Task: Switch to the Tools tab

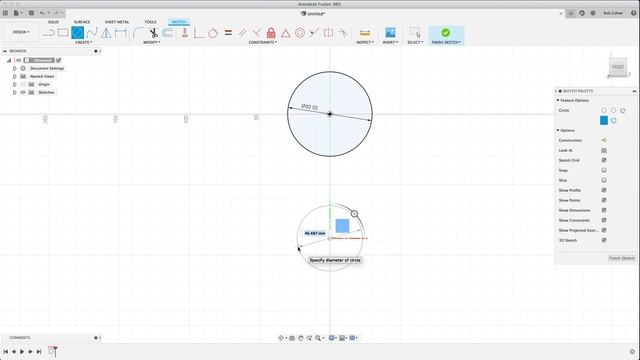Action: 150,22
